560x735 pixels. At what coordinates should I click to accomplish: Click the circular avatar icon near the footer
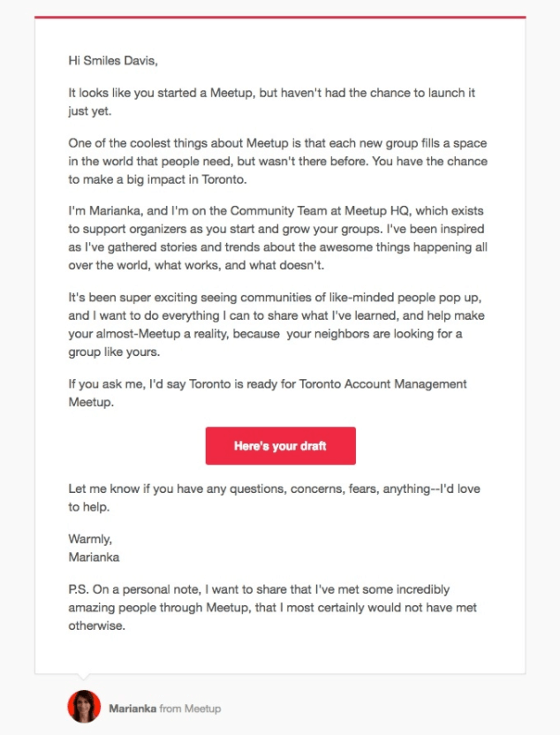point(84,708)
